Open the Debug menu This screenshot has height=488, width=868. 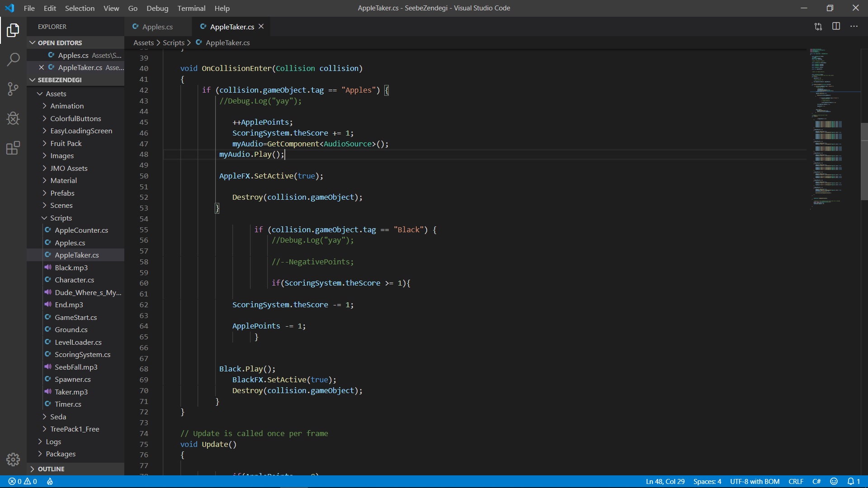click(x=157, y=8)
